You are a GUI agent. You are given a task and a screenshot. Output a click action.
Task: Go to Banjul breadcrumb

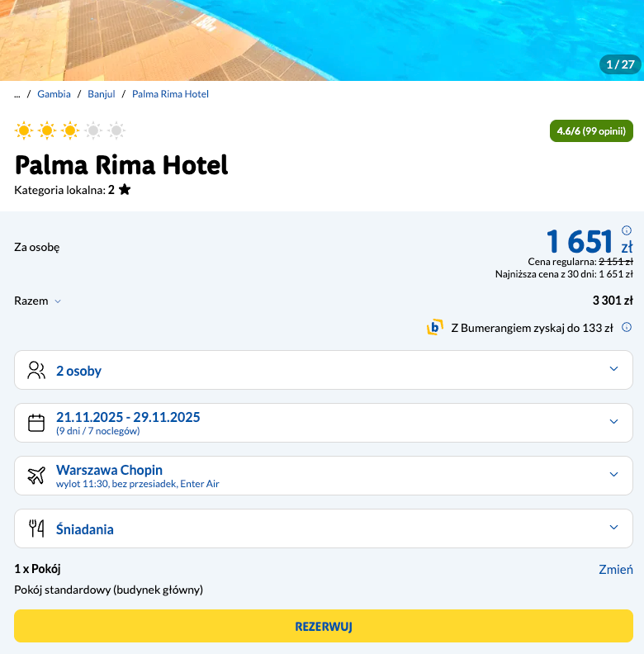[102, 94]
